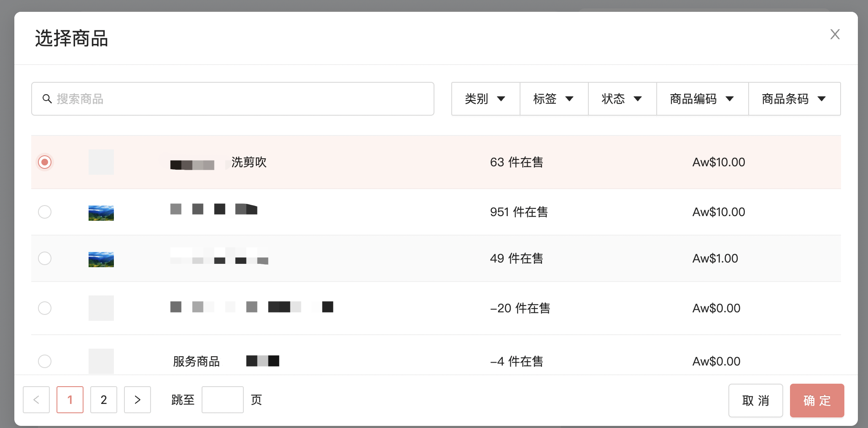The width and height of the screenshot is (868, 428).
Task: Click the Aw$10.00 price in the 洗剪吹 row
Action: click(719, 162)
